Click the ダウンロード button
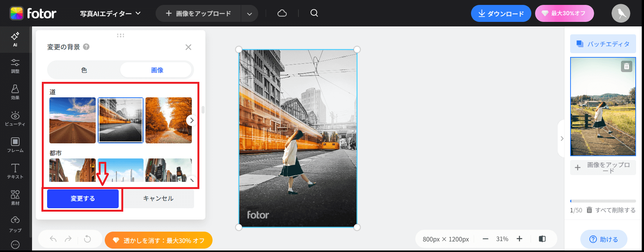Viewport: 644px width, 252px height. (x=501, y=14)
